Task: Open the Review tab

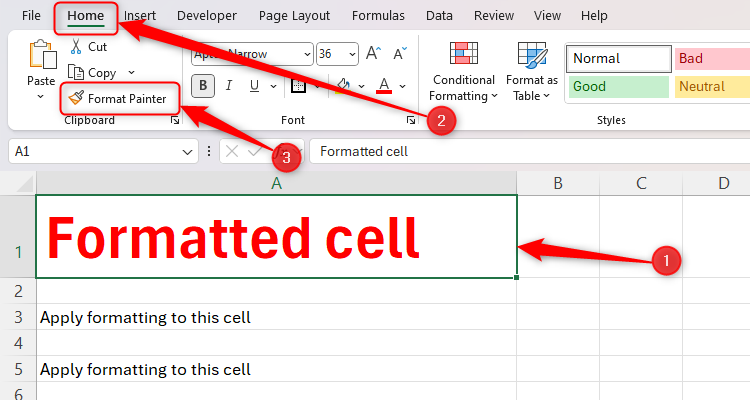Action: 494,16
